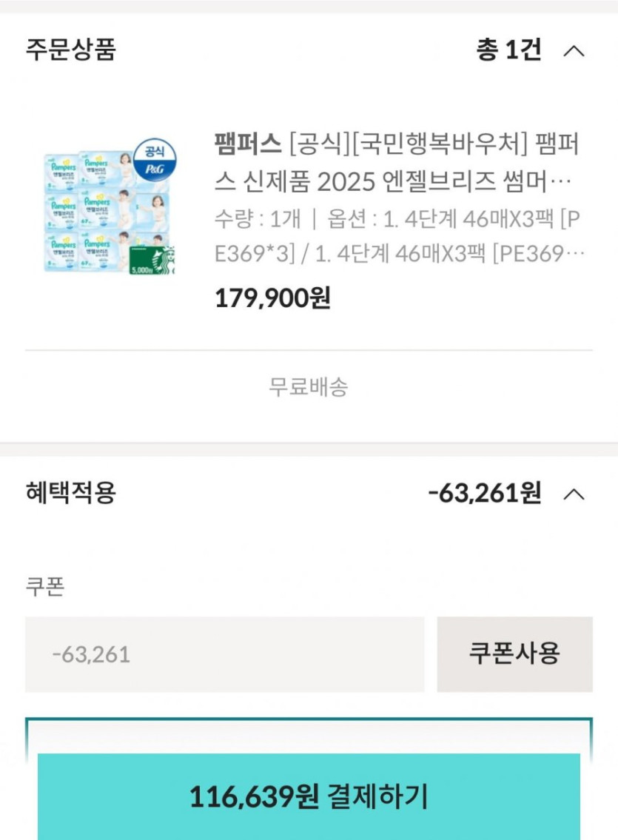Collapse the 혜택적용 section chevron
Screen dimensions: 618x840
click(574, 494)
